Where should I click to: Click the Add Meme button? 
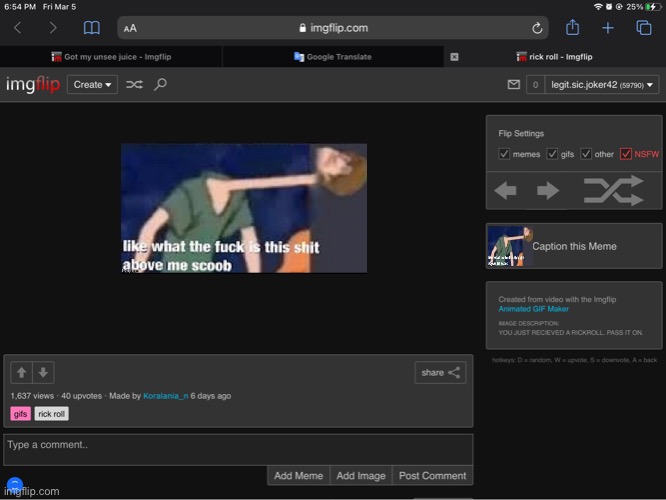(299, 476)
